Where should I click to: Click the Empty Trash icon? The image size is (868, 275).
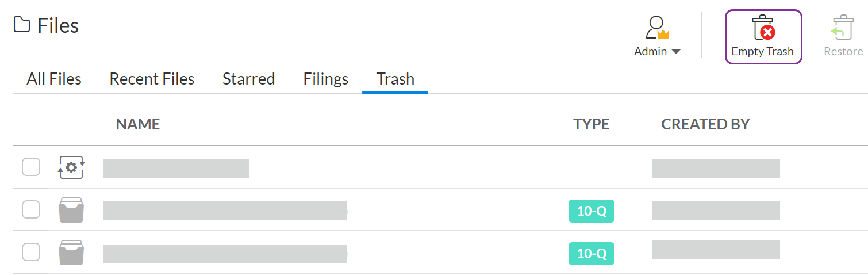click(763, 28)
